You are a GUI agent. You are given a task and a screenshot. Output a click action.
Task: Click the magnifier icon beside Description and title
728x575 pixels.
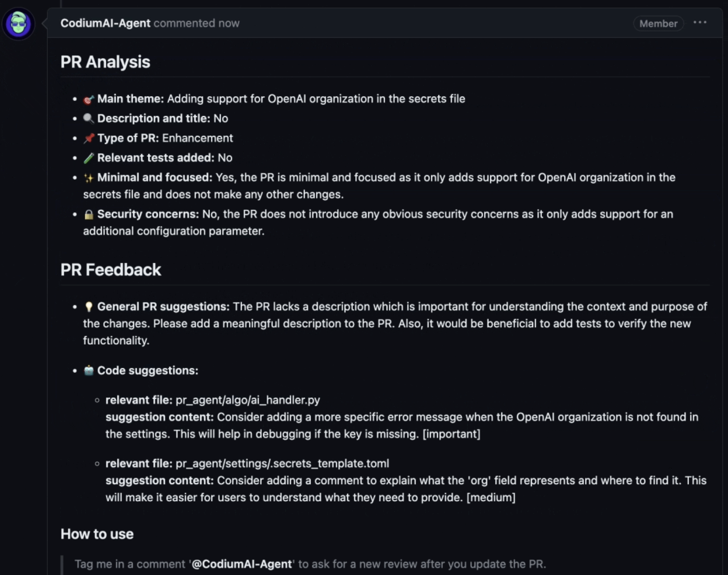point(89,118)
